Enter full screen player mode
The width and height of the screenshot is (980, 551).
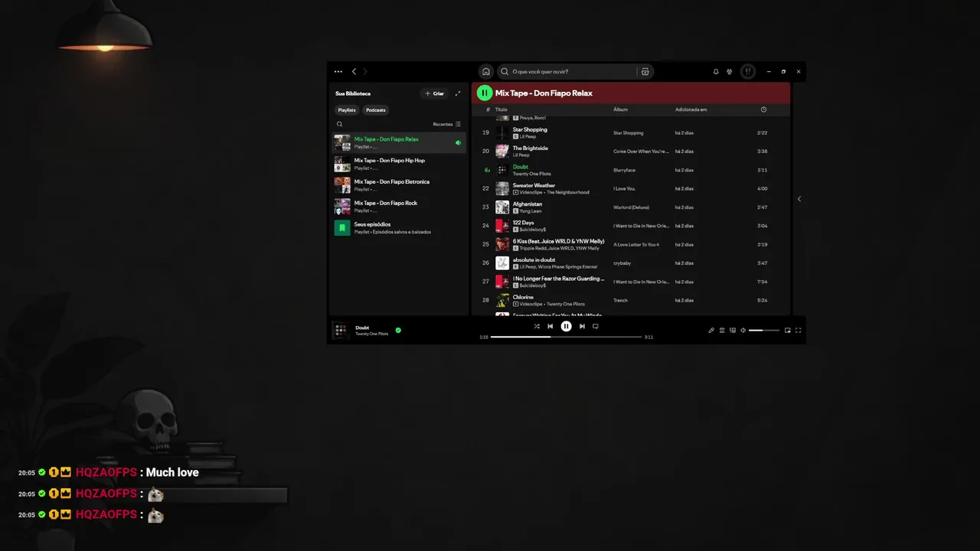pyautogui.click(x=798, y=331)
